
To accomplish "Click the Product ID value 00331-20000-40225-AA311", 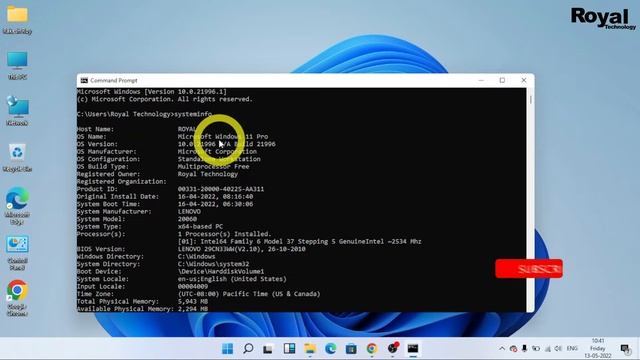I will click(x=221, y=189).
